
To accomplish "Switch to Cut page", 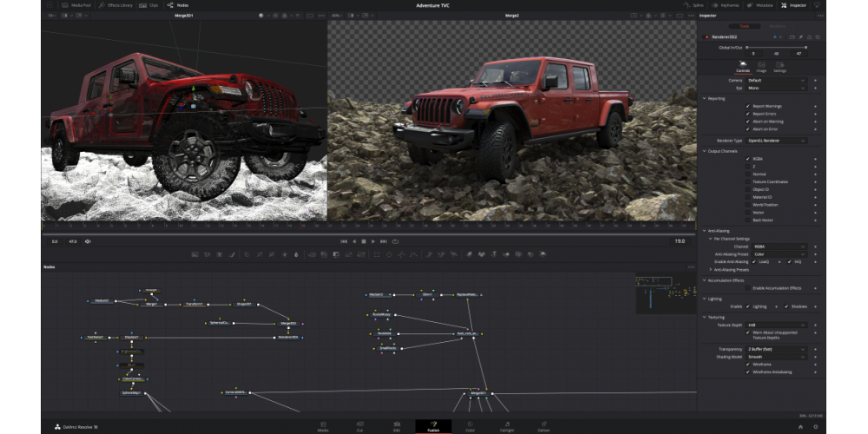I will (x=360, y=426).
